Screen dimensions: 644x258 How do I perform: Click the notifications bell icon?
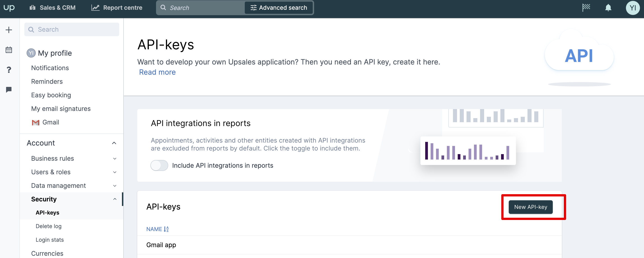point(608,8)
